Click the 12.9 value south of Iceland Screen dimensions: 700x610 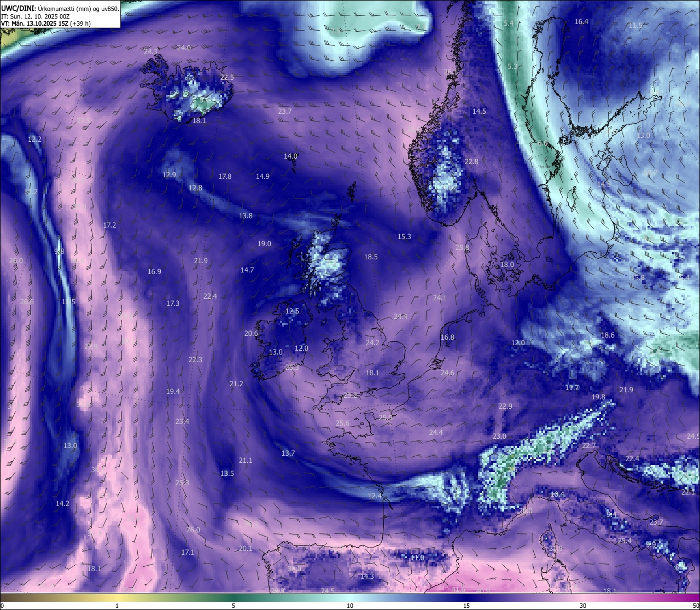click(x=169, y=175)
